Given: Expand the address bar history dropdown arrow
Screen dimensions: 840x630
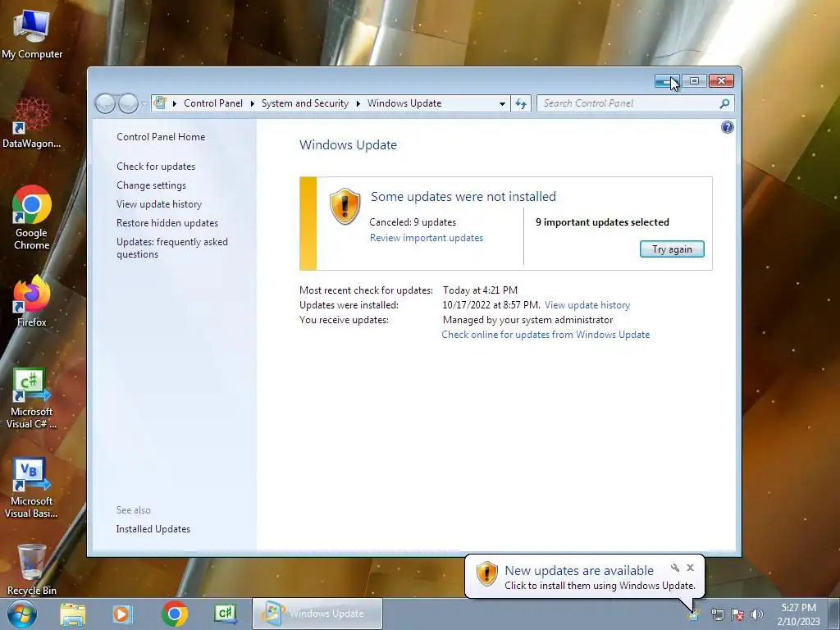Looking at the screenshot, I should [502, 103].
